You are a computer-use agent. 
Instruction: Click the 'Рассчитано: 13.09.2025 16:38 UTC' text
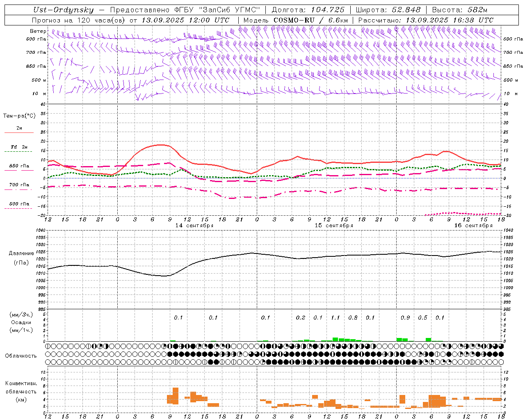click(x=426, y=20)
